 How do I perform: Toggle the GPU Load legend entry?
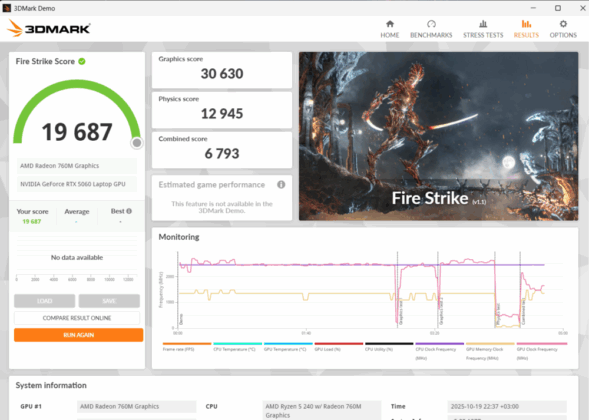(338, 346)
